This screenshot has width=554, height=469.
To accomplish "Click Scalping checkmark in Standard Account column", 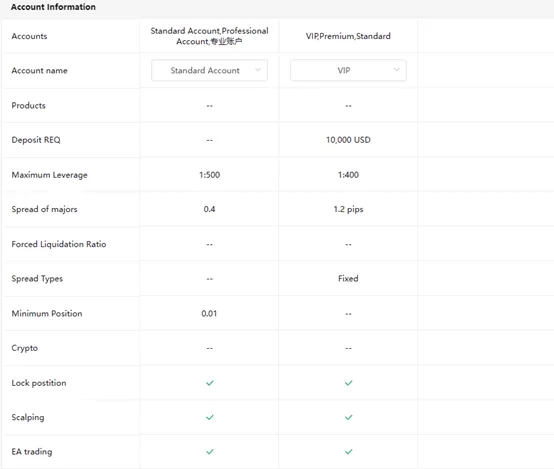I will 210,417.
